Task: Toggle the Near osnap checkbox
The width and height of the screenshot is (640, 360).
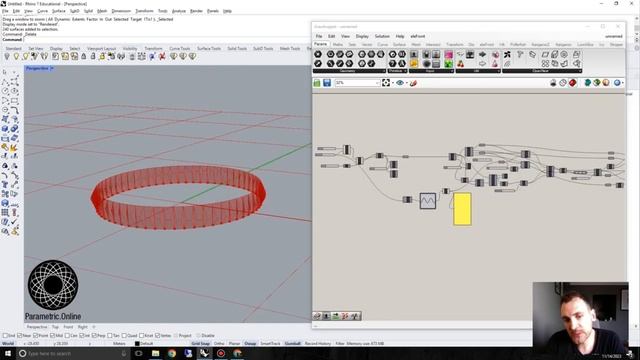Action: (20, 336)
